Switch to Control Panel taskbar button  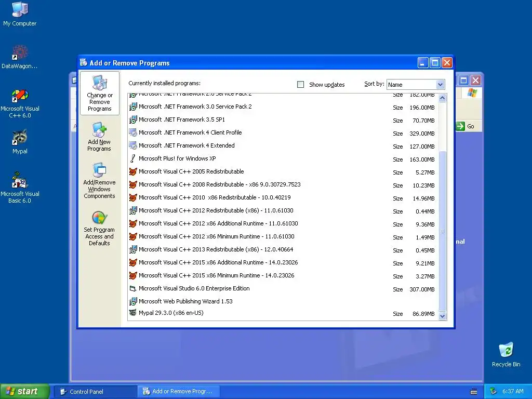[x=95, y=392]
